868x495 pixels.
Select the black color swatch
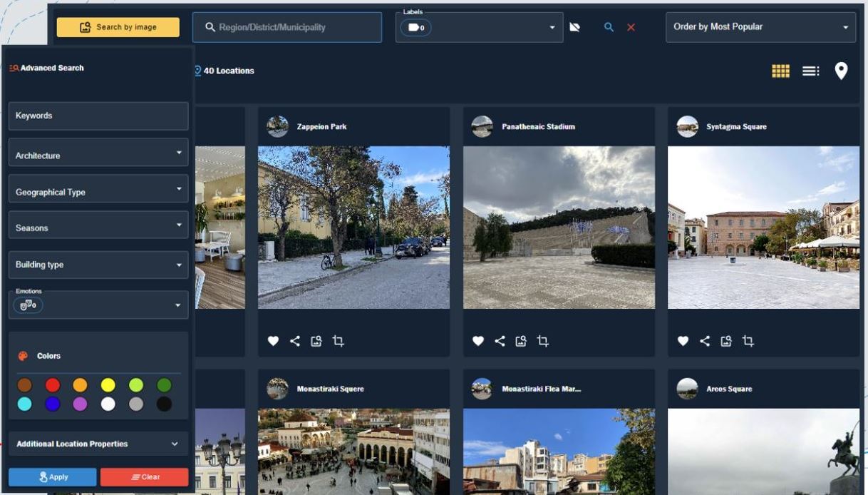point(164,404)
